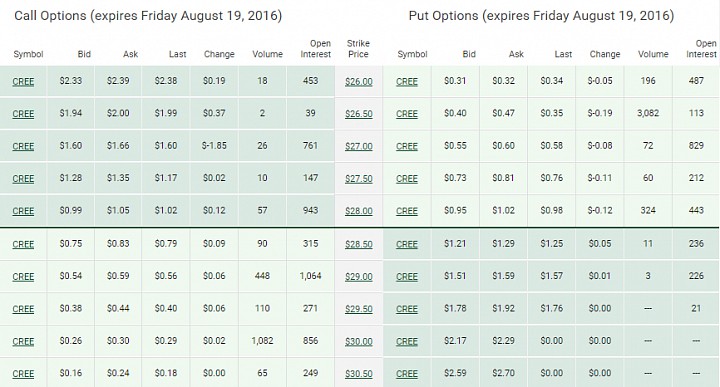Open the $27.50 strike price link
This screenshot has width=720, height=387.
coord(359,179)
